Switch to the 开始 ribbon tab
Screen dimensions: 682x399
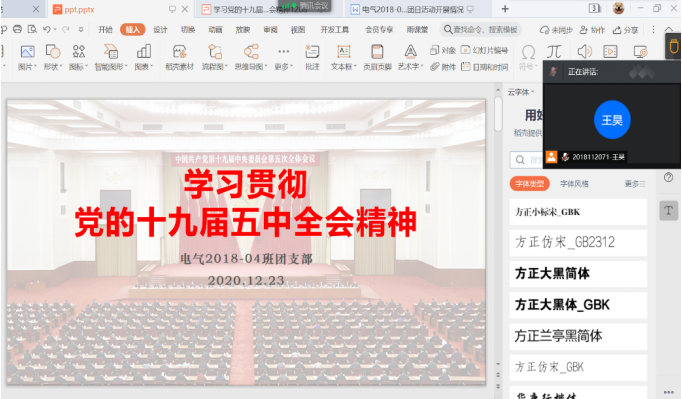click(x=105, y=30)
